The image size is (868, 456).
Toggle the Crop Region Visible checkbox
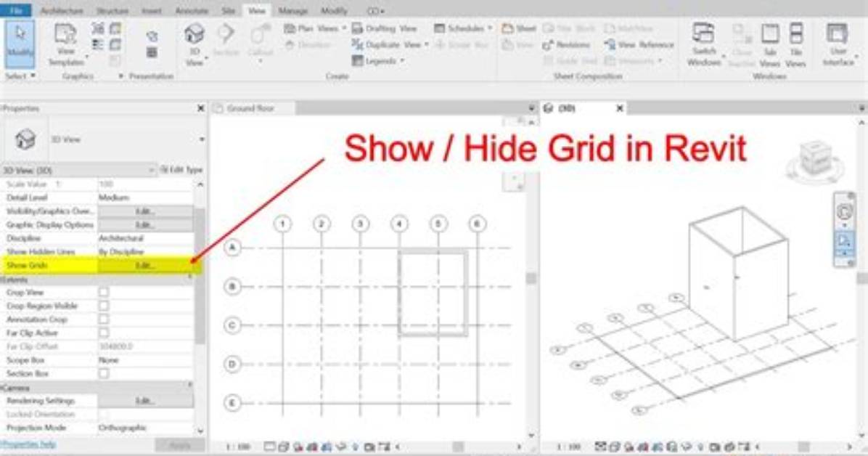(104, 306)
